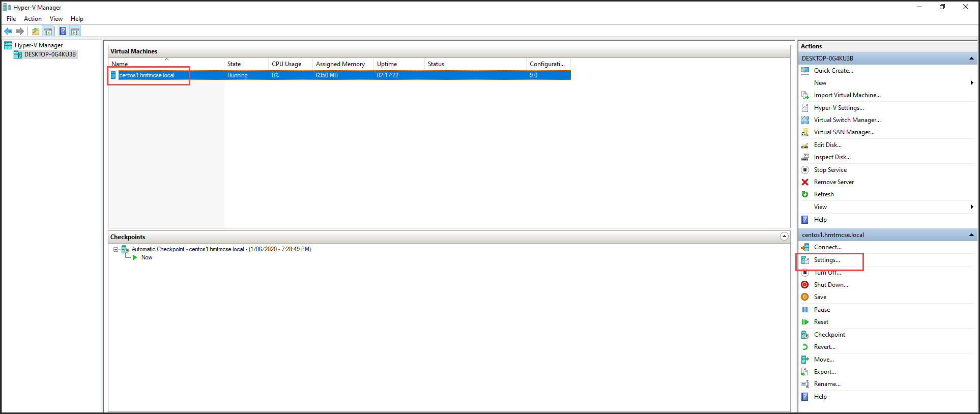
Task: Expand the New submenu arrow in Actions
Action: [x=971, y=83]
